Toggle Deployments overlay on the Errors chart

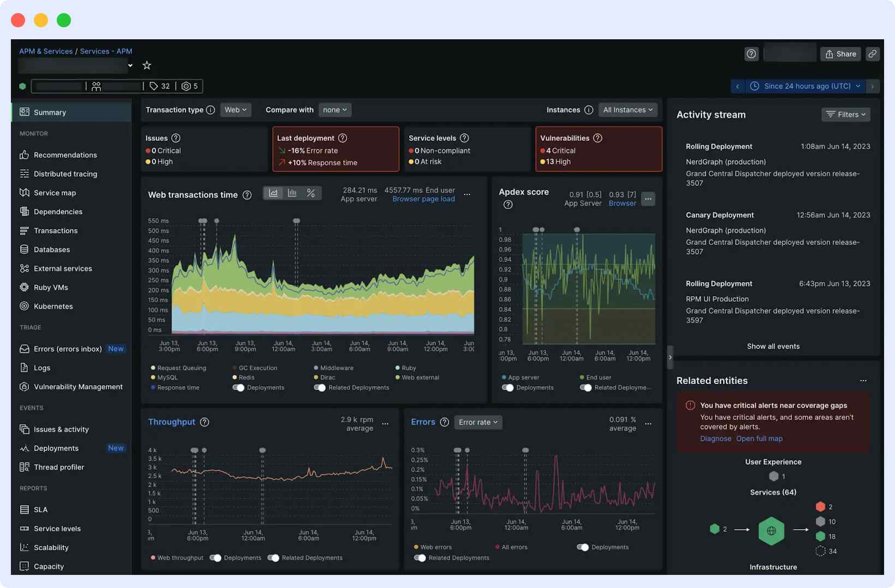click(x=583, y=547)
